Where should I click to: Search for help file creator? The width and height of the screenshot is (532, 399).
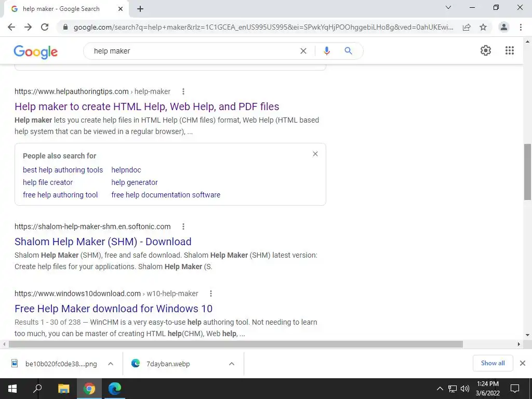pos(48,182)
